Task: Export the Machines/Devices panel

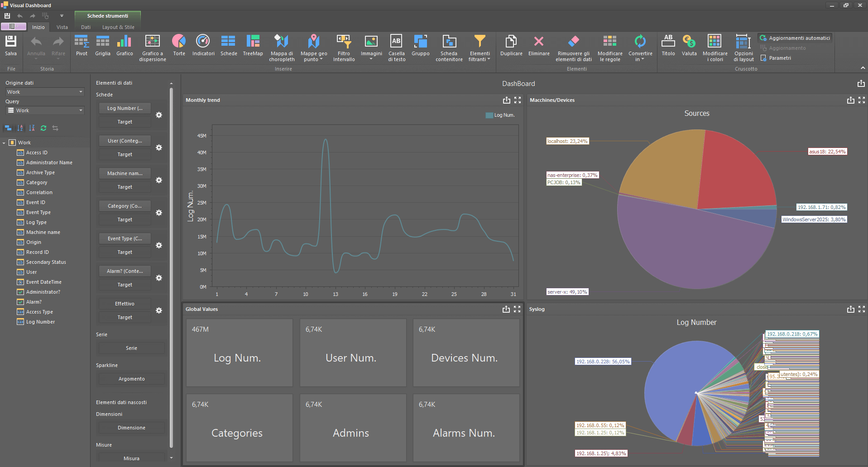Action: [851, 100]
